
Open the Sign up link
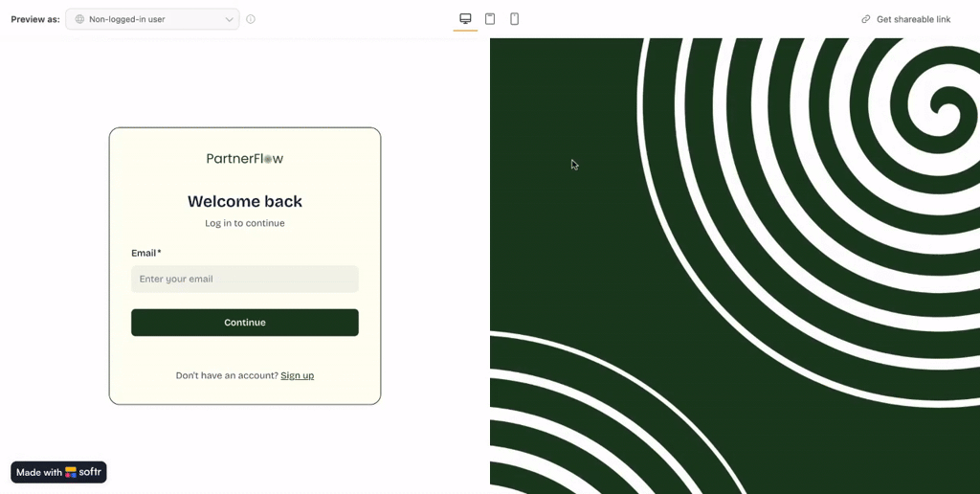click(x=297, y=375)
